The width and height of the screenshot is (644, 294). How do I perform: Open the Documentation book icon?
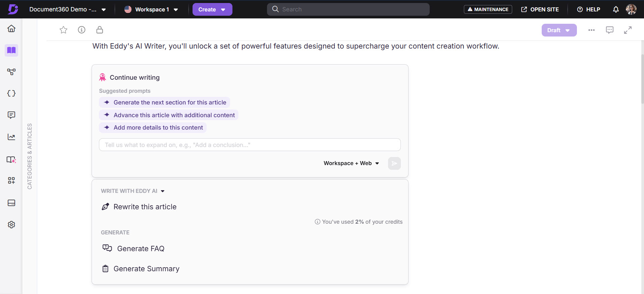11,50
